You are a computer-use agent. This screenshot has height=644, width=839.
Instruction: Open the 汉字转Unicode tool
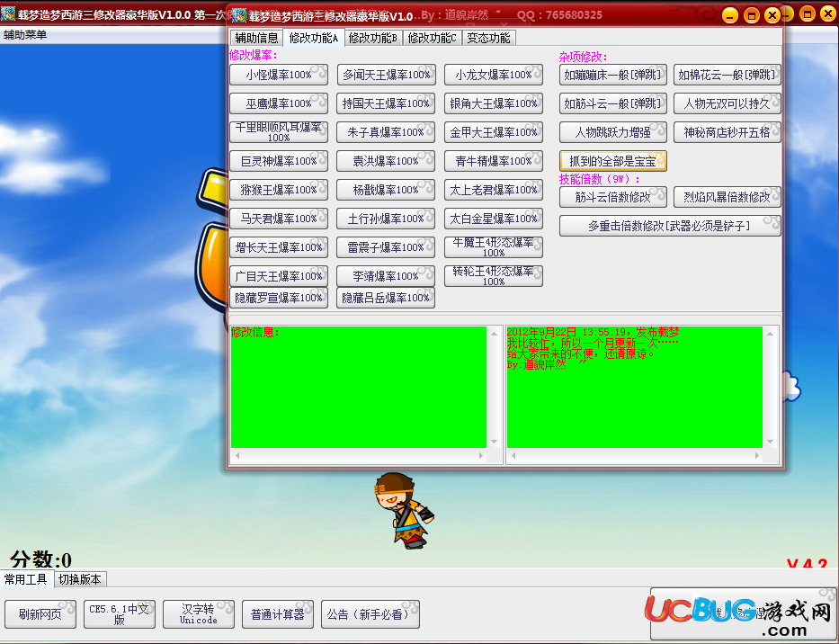199,614
